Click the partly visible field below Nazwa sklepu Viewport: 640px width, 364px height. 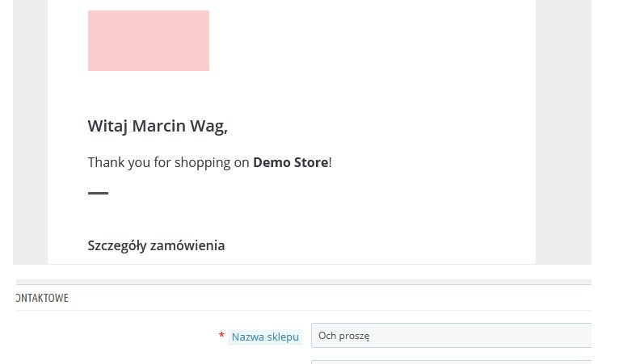(451, 362)
